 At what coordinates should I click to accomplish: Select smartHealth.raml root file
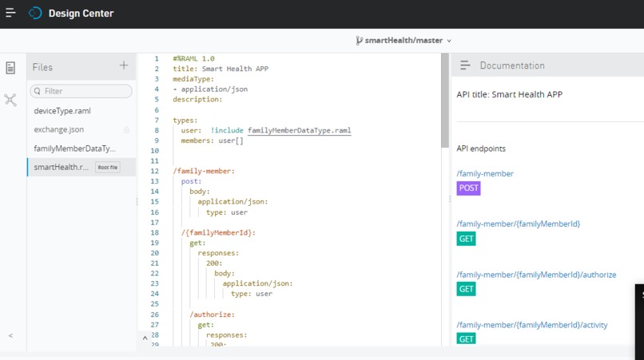pos(81,167)
